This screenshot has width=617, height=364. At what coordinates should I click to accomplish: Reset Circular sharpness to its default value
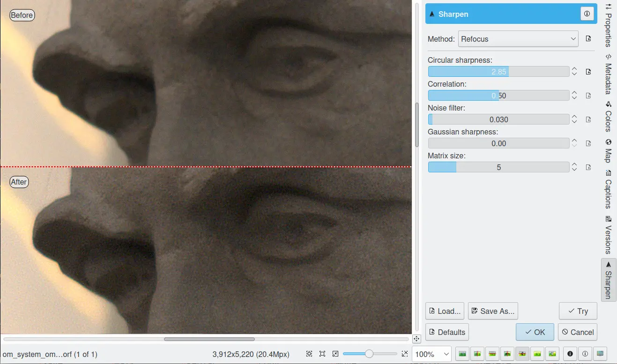tap(588, 72)
